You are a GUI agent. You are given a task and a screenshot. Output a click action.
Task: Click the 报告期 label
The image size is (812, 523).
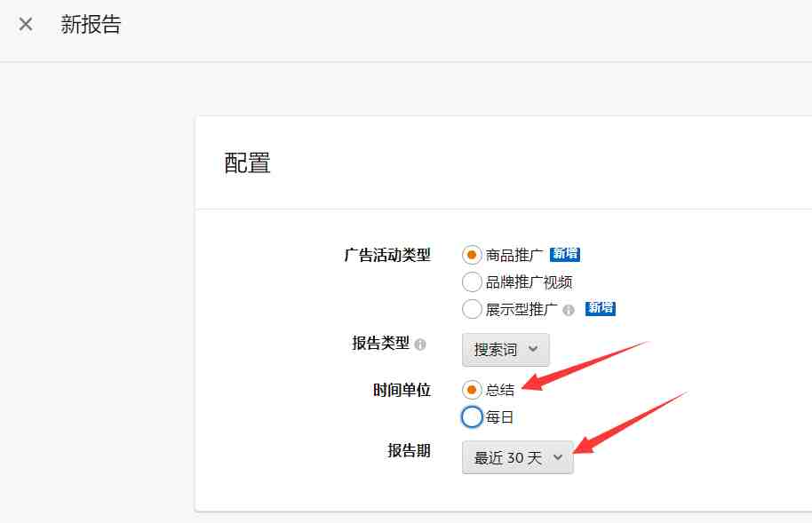(409, 450)
